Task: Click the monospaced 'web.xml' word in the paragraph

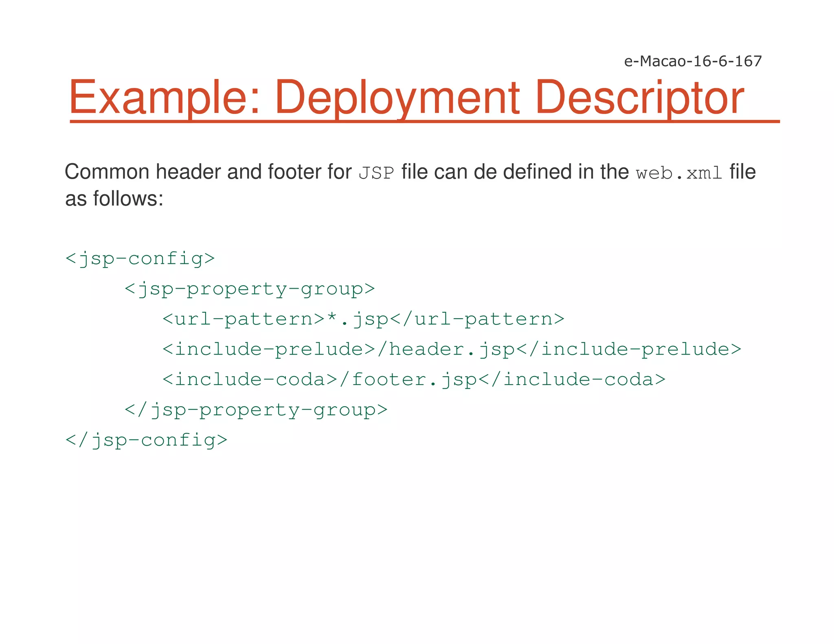Action: 679,173
